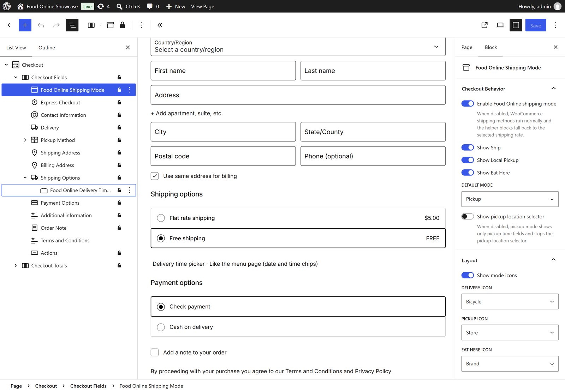Open options for Food Online Delivery Time row
This screenshot has height=392, width=565.
pyautogui.click(x=130, y=190)
